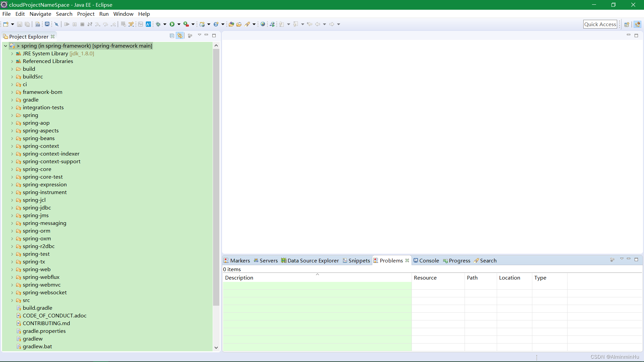This screenshot has height=362, width=644.
Task: Go to Last Edit Location icon
Action: (310, 24)
